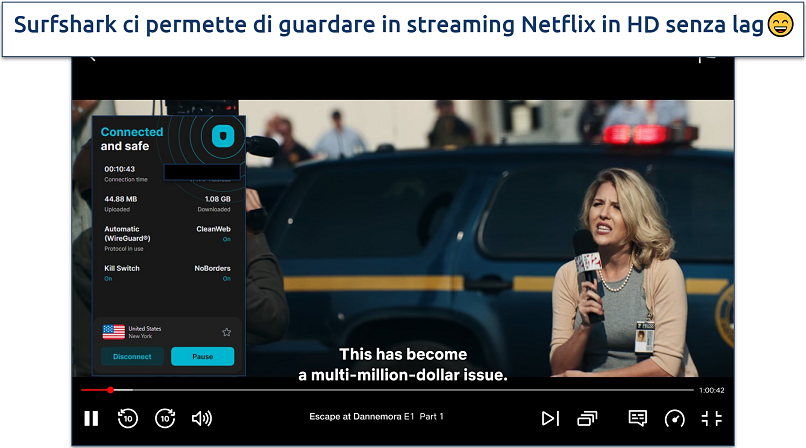Screen dimensions: 806x448
Task: Click the red video progress bar
Action: pos(95,390)
